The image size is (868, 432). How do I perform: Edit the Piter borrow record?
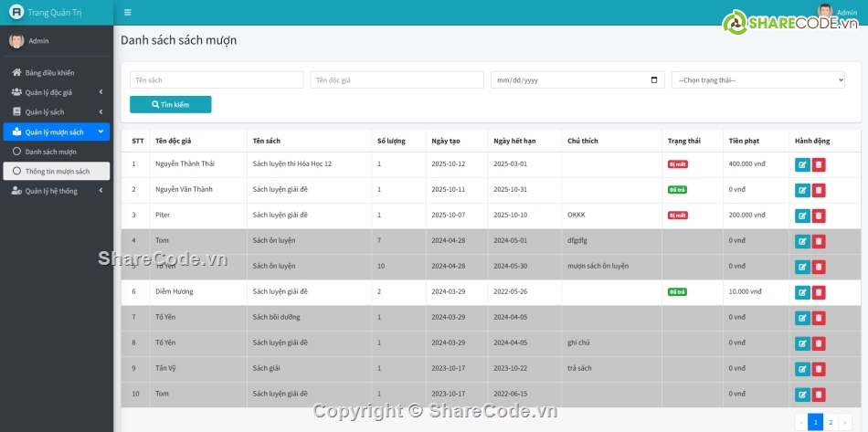click(x=802, y=216)
